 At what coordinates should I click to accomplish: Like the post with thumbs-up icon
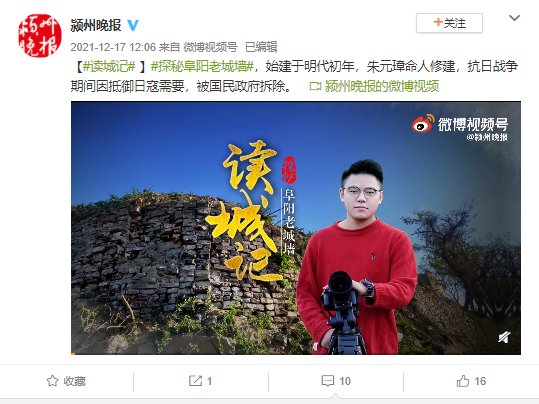point(471,381)
